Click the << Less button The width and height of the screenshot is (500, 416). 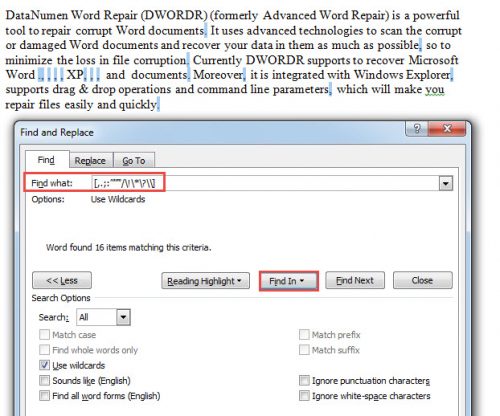coord(62,280)
